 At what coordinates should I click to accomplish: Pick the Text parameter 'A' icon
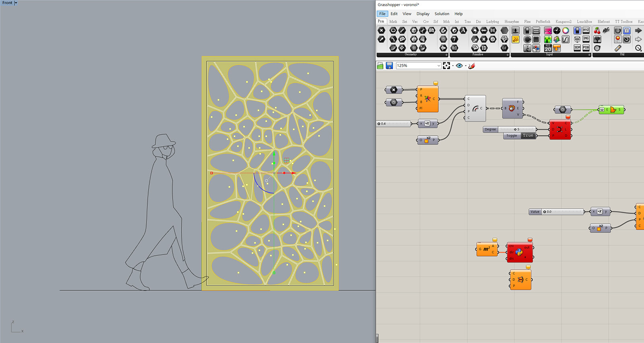point(463,30)
